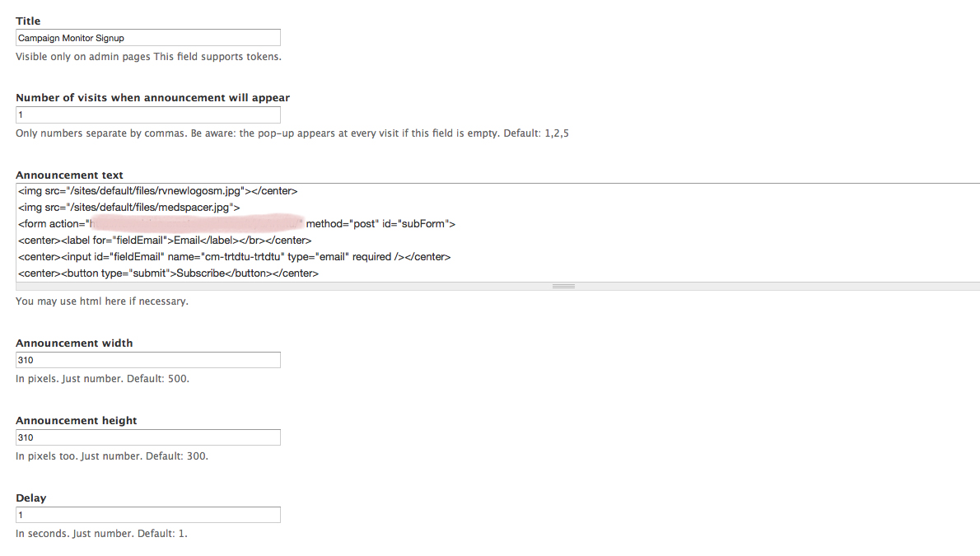Screen dimensions: 980x556
Task: Click the Announcement height field showing 310
Action: click(x=148, y=437)
